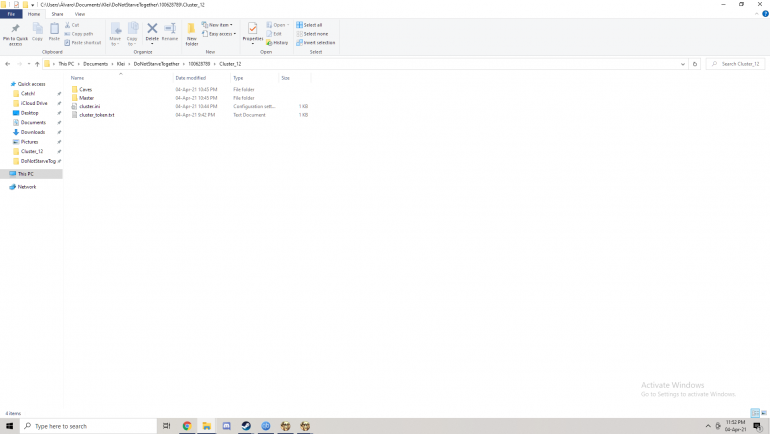Launch Chrome from the taskbar
This screenshot has width=770, height=434.
tap(187, 426)
